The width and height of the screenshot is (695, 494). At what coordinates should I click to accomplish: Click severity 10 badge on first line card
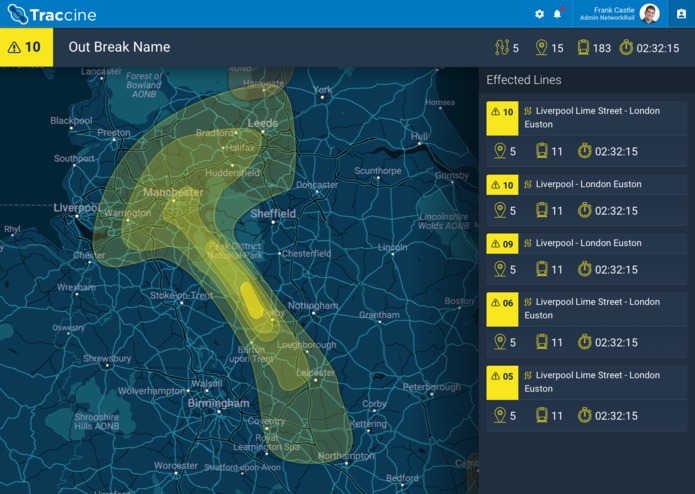pos(502,118)
